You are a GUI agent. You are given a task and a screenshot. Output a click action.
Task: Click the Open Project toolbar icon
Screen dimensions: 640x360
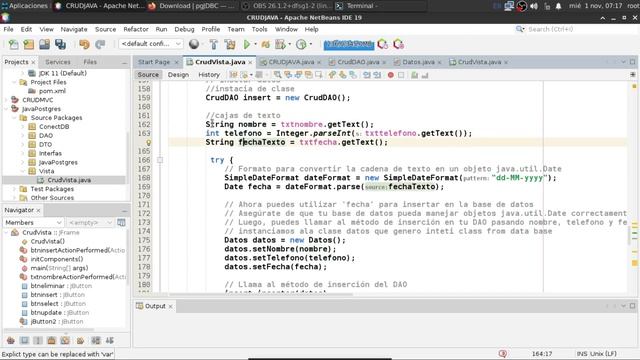point(44,44)
